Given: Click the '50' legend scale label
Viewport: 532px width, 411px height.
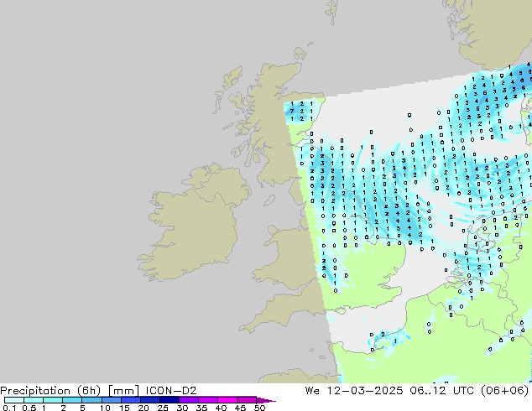Looking at the screenshot, I should pyautogui.click(x=259, y=408).
